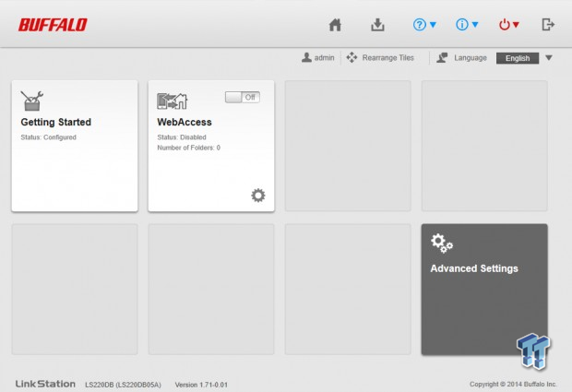Click the BUFFALO logo
Screen dimensions: 572x392
(x=53, y=25)
